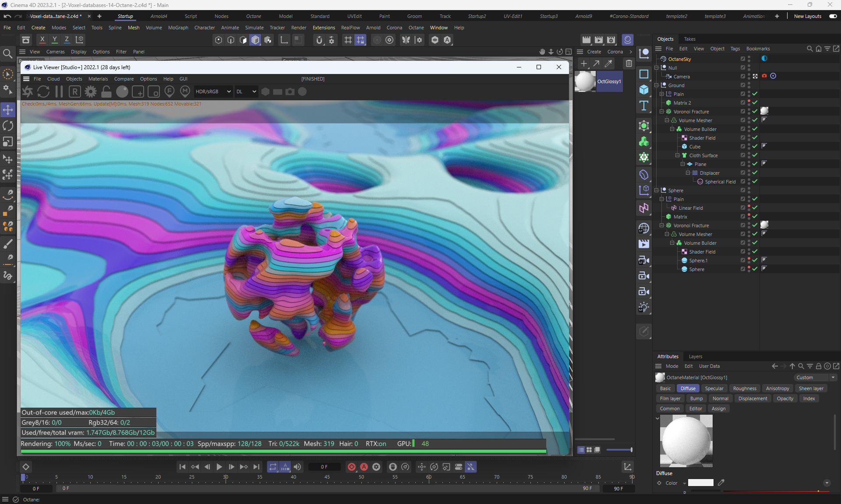Image resolution: width=841 pixels, height=504 pixels.
Task: Open the DL kernel dropdown
Action: coord(246,92)
